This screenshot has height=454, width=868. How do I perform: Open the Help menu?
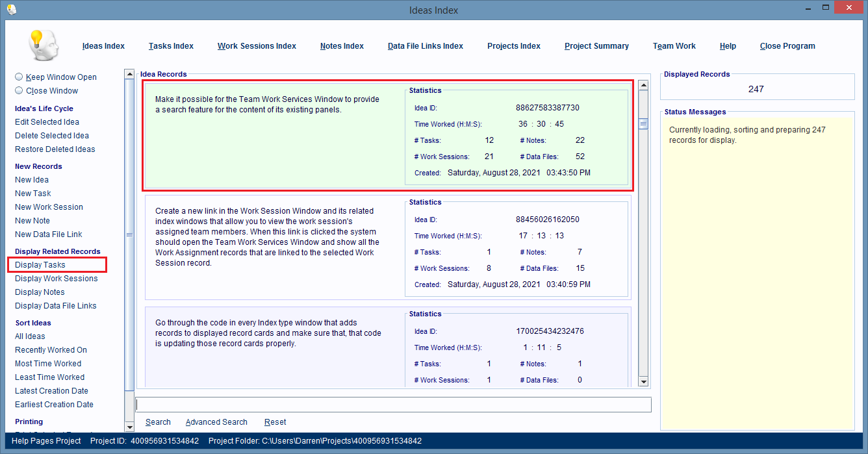click(x=728, y=46)
